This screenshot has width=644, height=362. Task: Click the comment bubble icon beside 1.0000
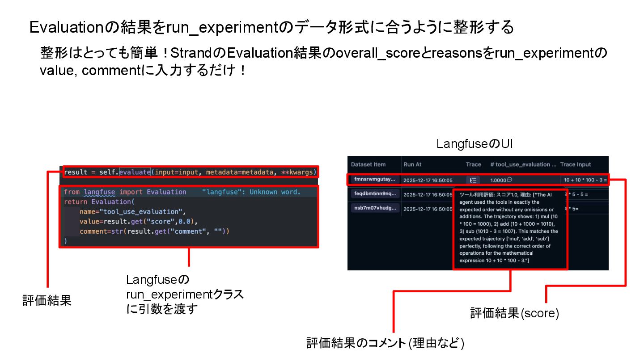tap(509, 180)
